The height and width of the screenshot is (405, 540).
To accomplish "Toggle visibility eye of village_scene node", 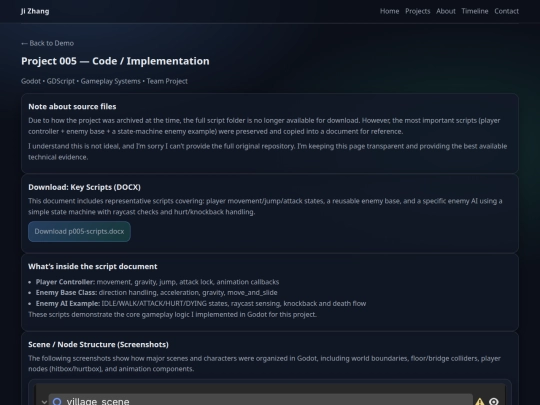I will [494, 401].
